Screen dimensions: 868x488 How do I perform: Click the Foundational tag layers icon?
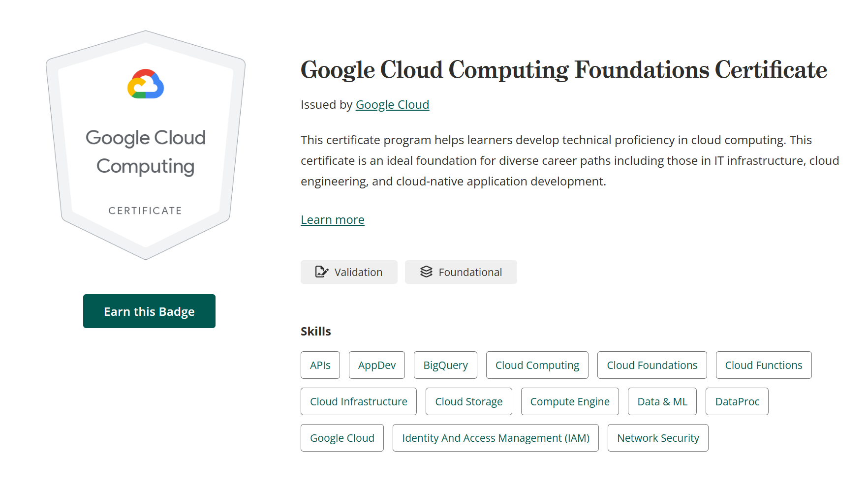pos(426,272)
